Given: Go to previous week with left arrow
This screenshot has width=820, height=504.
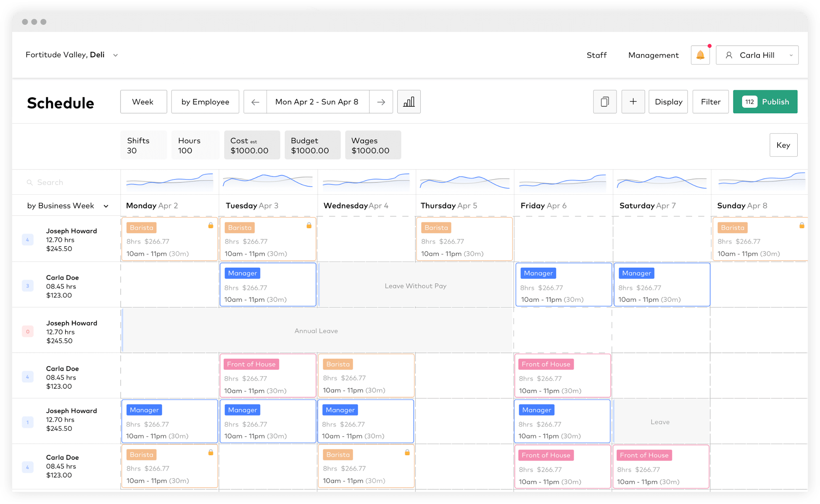Looking at the screenshot, I should point(255,102).
